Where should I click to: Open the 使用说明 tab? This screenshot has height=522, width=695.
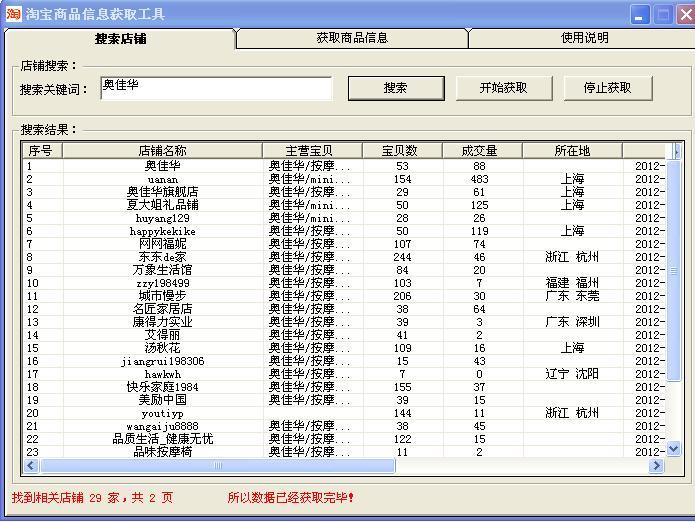(584, 38)
